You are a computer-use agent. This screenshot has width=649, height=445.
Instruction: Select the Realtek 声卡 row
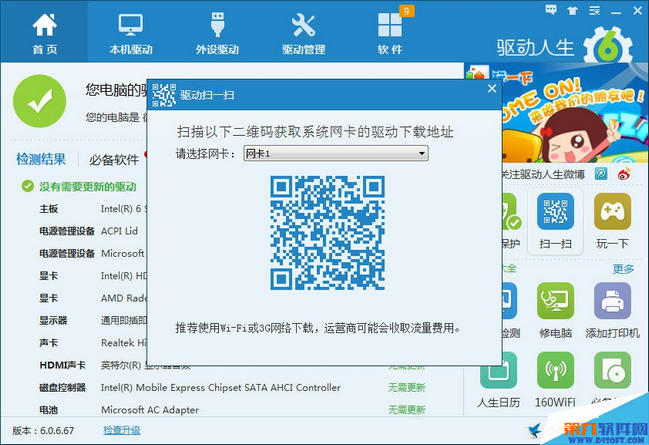click(x=93, y=343)
